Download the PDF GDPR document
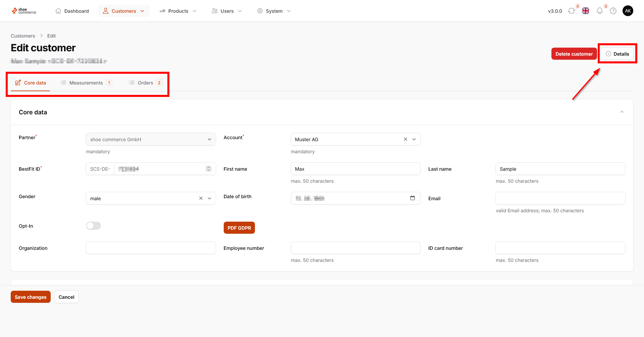644x337 pixels. [239, 228]
